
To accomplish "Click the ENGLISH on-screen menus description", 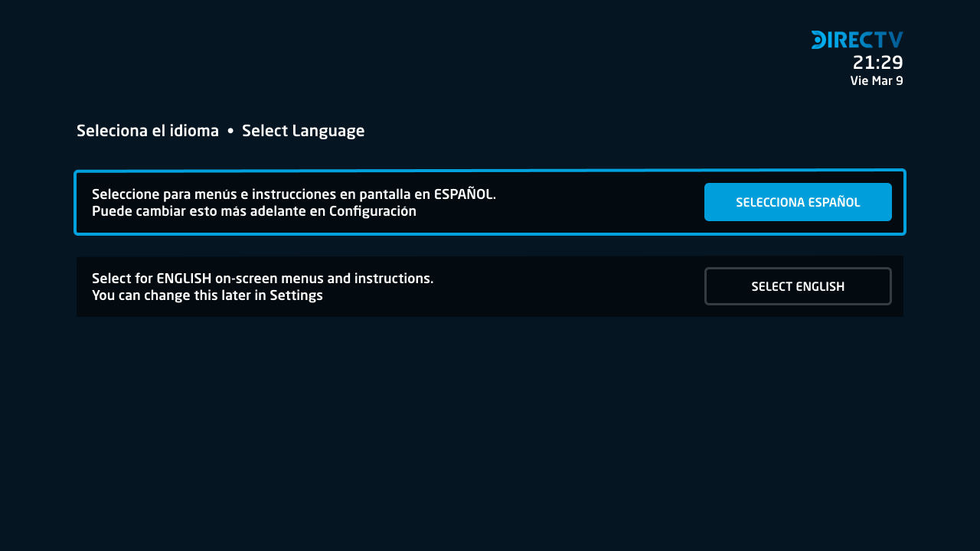I will (x=263, y=279).
